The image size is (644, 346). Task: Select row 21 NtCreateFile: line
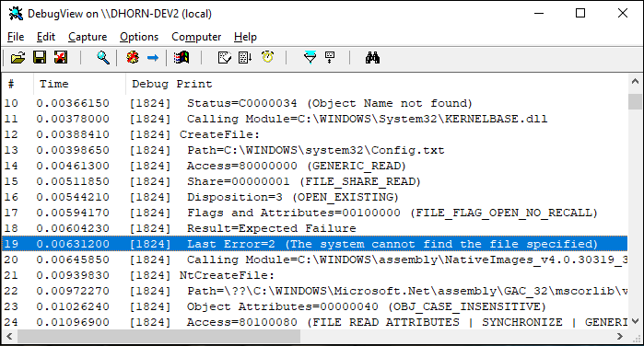click(x=314, y=275)
